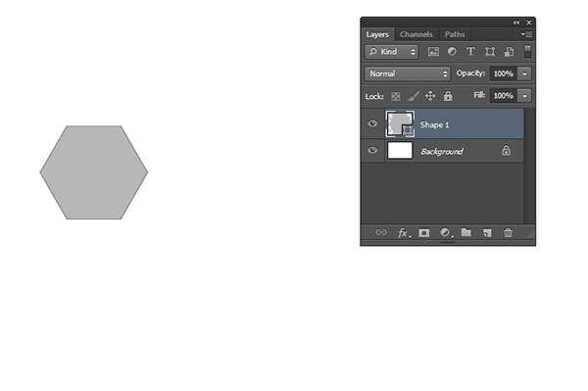The height and width of the screenshot is (391, 588).
Task: Select the Background layer thumbnail
Action: coord(400,150)
